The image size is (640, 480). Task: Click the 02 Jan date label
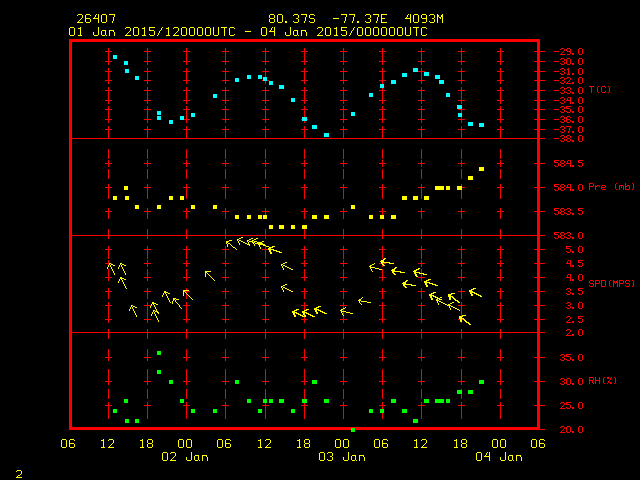185,457
